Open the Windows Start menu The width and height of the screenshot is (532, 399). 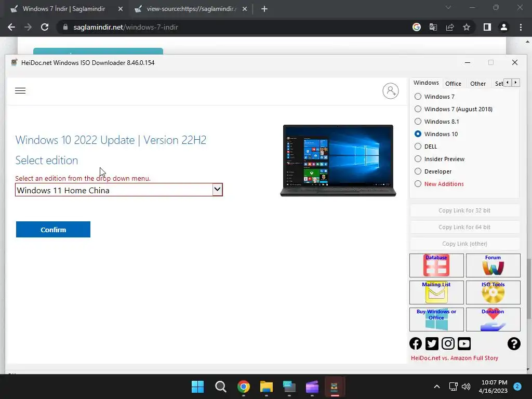click(x=197, y=387)
